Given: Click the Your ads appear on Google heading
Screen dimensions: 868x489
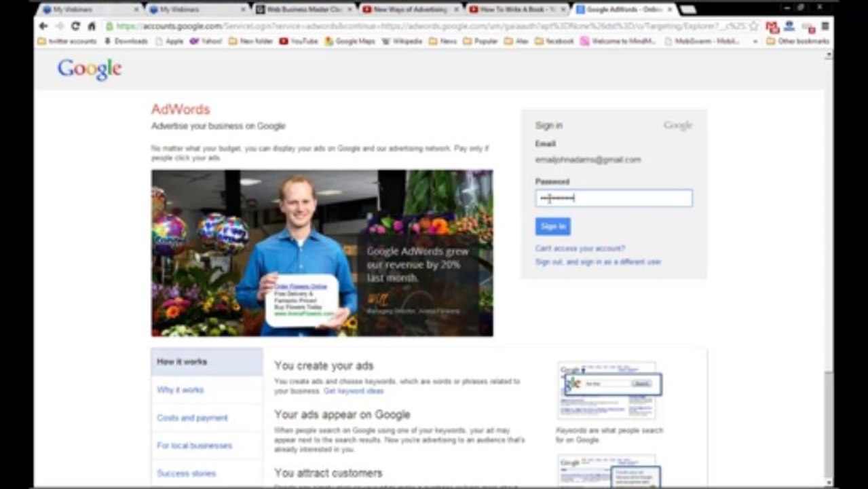Looking at the screenshot, I should point(342,414).
